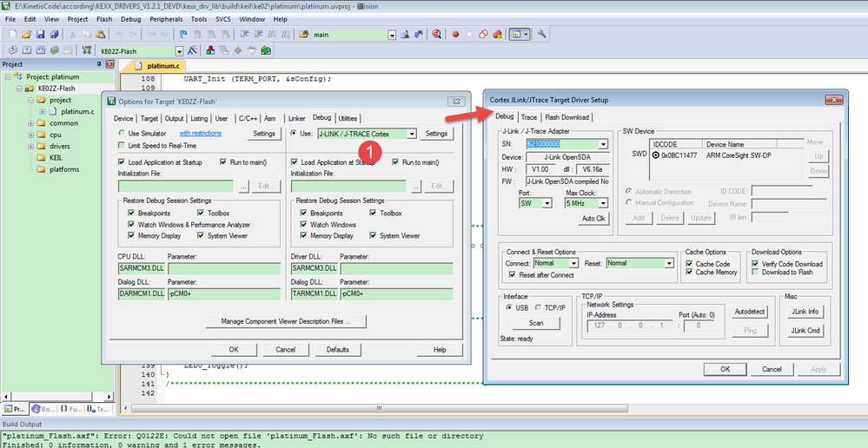Open Max Clock 5 MHz dropdown

(603, 203)
